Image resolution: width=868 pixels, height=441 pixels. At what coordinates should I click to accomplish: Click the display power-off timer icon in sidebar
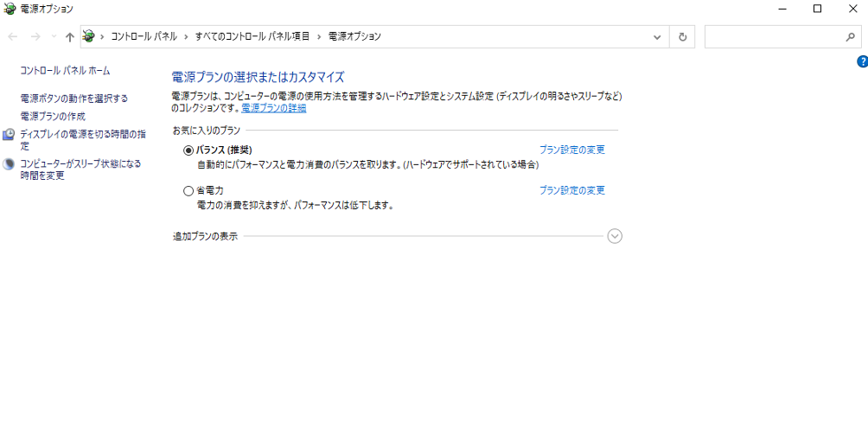coord(9,135)
